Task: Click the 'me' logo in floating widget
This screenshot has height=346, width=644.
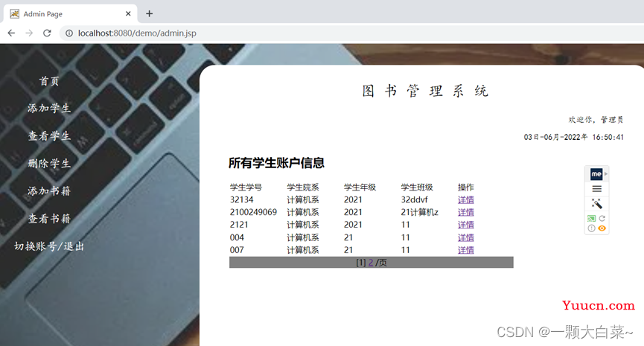Action: tap(596, 174)
